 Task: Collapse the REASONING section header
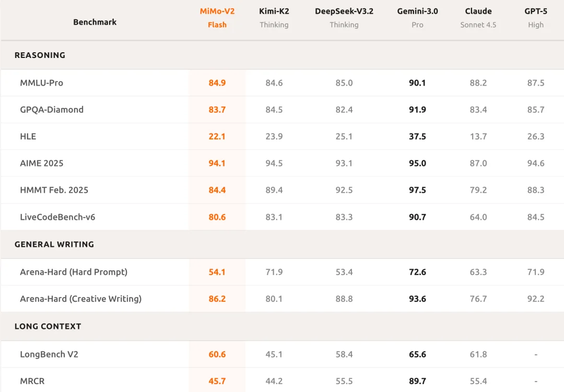tap(40, 55)
